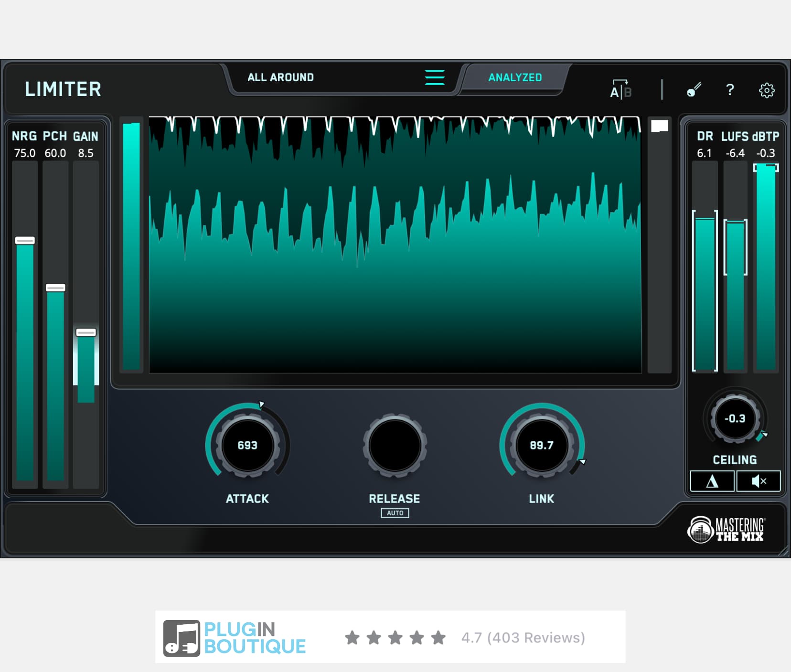
Task: Click the paintbrush icon in header
Action: point(694,89)
